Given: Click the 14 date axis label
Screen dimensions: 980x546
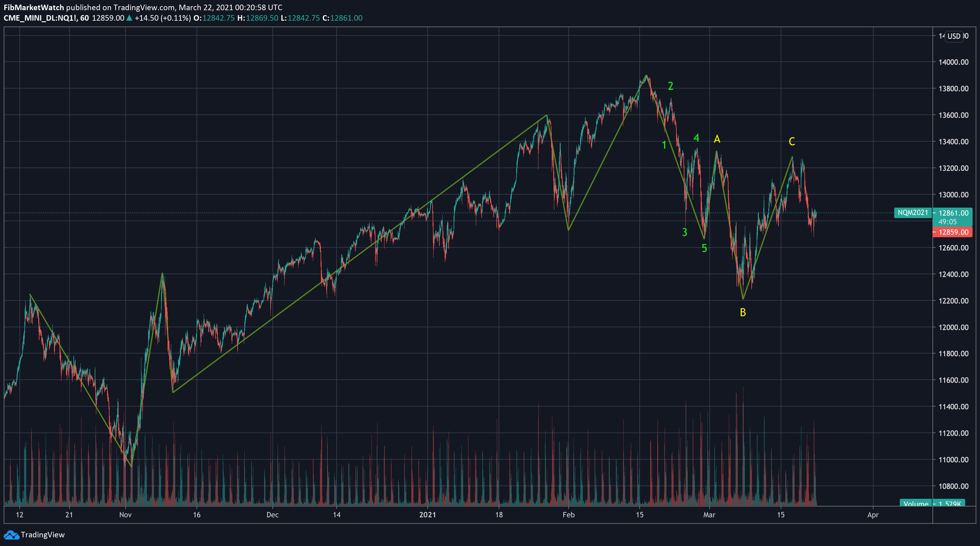Looking at the screenshot, I should pyautogui.click(x=336, y=515).
